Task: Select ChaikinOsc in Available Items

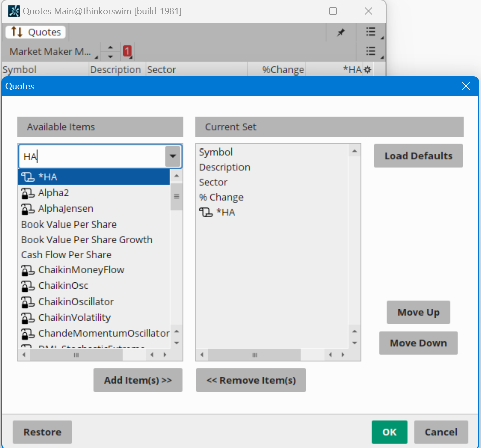Action: [94, 286]
